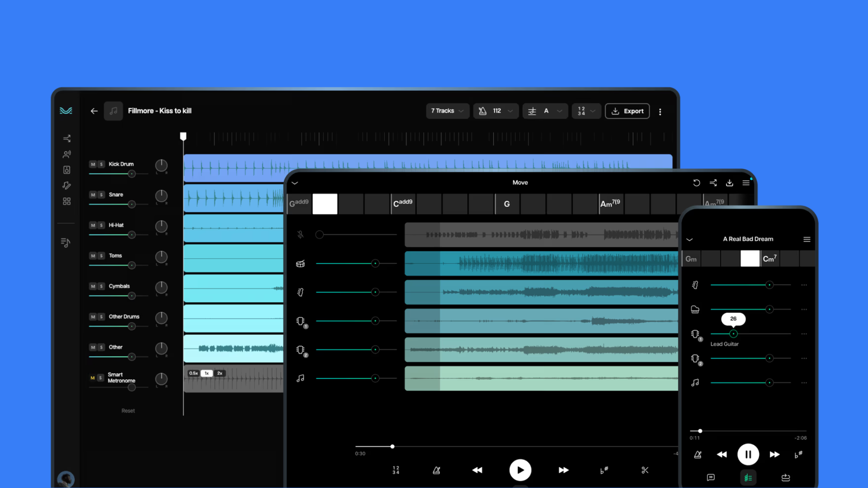Open the more options kebab menu next to Export
Viewport: 868px width, 488px height.
tap(660, 112)
